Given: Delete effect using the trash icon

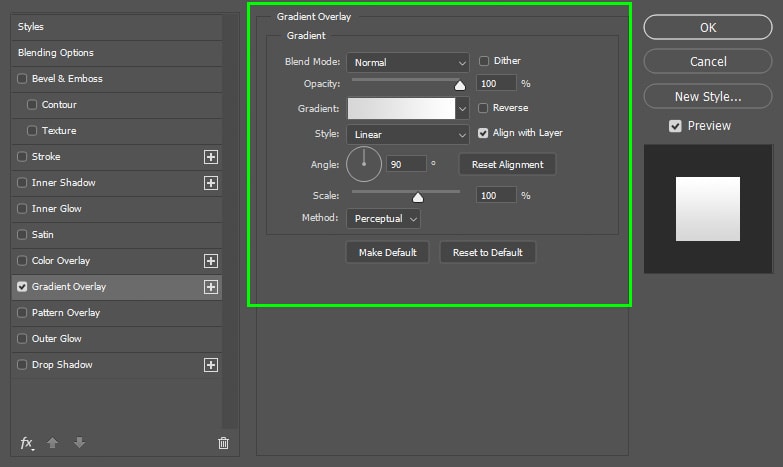Looking at the screenshot, I should pos(223,443).
